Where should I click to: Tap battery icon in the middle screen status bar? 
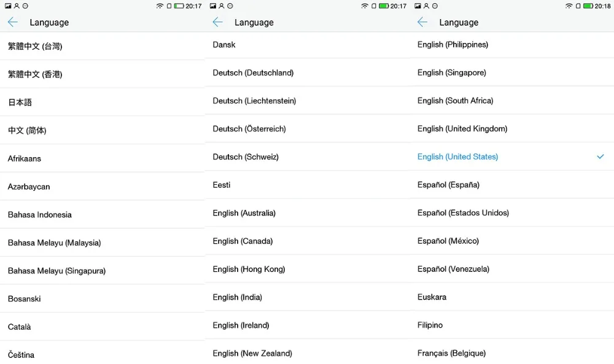pyautogui.click(x=384, y=6)
